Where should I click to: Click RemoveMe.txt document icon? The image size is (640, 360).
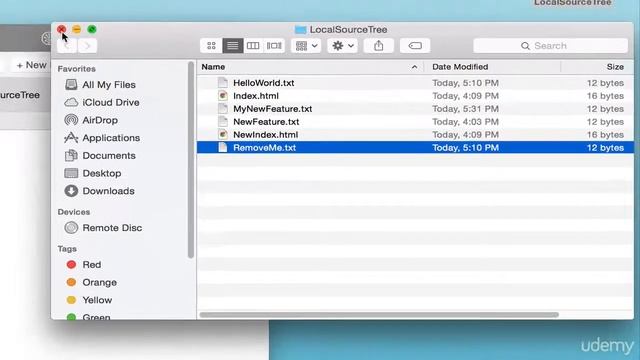click(222, 148)
